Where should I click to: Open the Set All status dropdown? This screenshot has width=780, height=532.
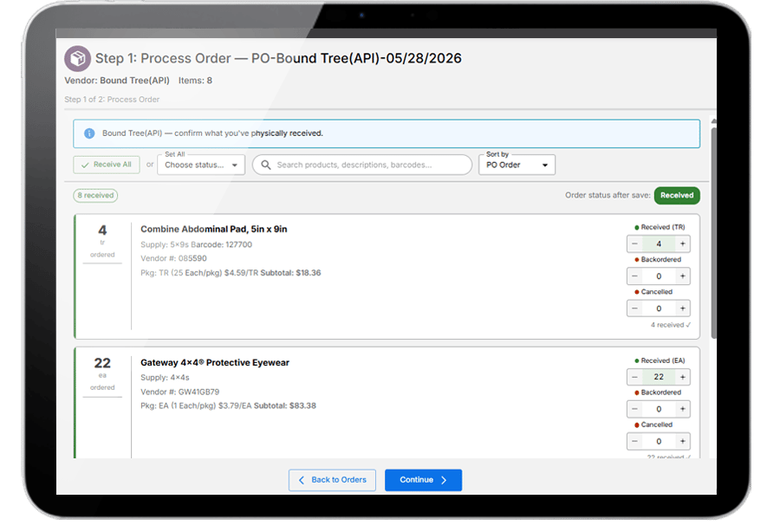pyautogui.click(x=201, y=165)
